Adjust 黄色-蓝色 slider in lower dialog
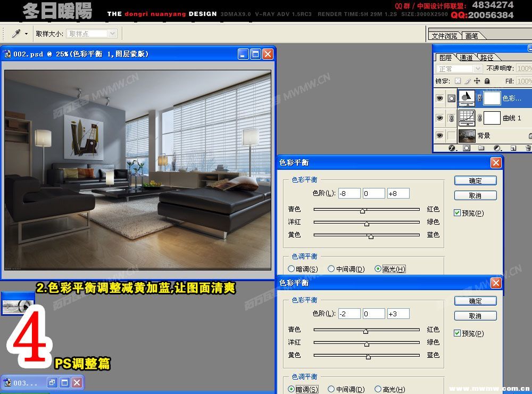Viewport: 532px width, 394px height. click(x=369, y=357)
